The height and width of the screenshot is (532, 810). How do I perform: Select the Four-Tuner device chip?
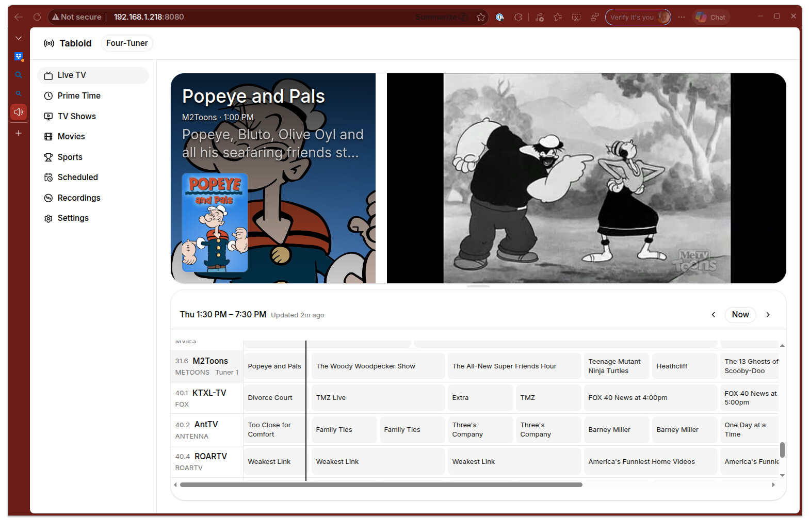pyautogui.click(x=127, y=43)
